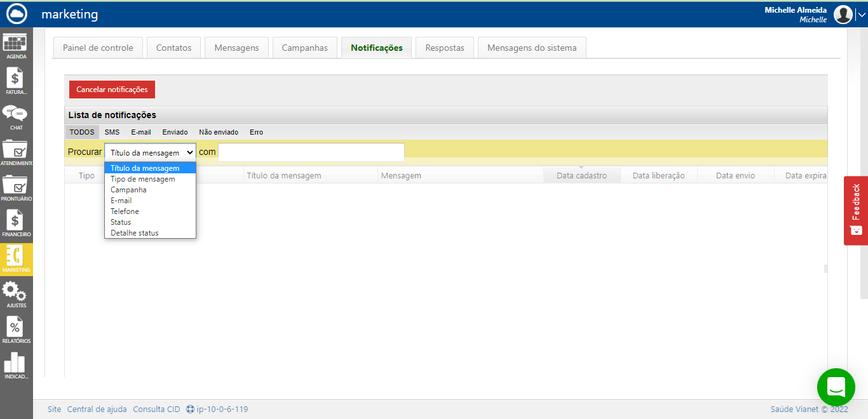Open the Faturamento sidebar module

16,81
